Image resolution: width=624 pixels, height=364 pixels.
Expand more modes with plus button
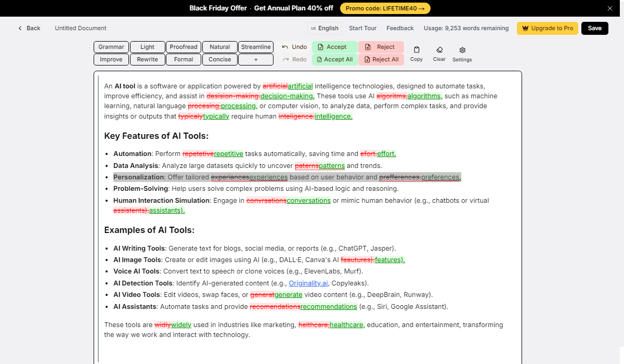256,59
